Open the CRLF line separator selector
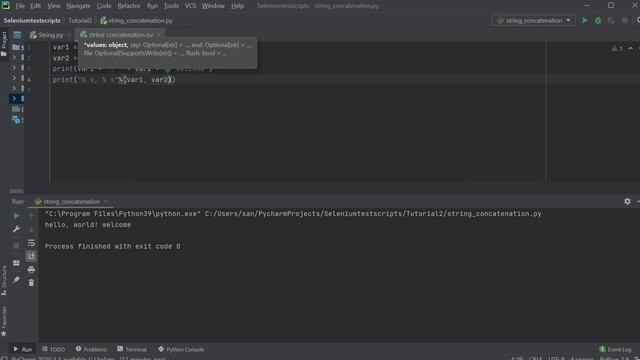Screen dimensions: 640x360 [535, 358]
